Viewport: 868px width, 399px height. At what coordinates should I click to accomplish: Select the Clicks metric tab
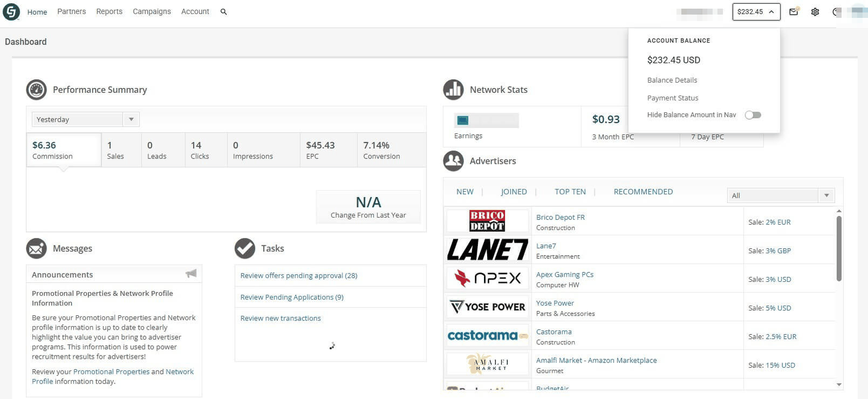206,150
